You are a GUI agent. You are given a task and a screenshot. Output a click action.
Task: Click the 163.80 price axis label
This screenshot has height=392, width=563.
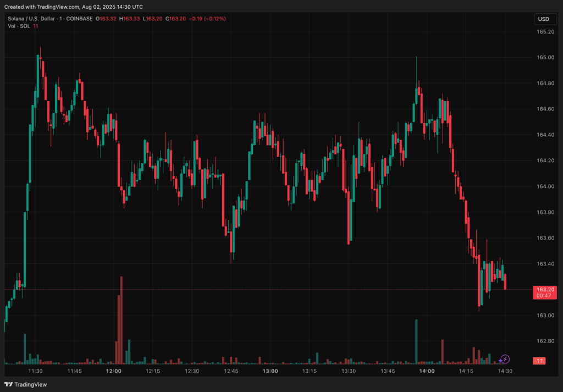[545, 212]
